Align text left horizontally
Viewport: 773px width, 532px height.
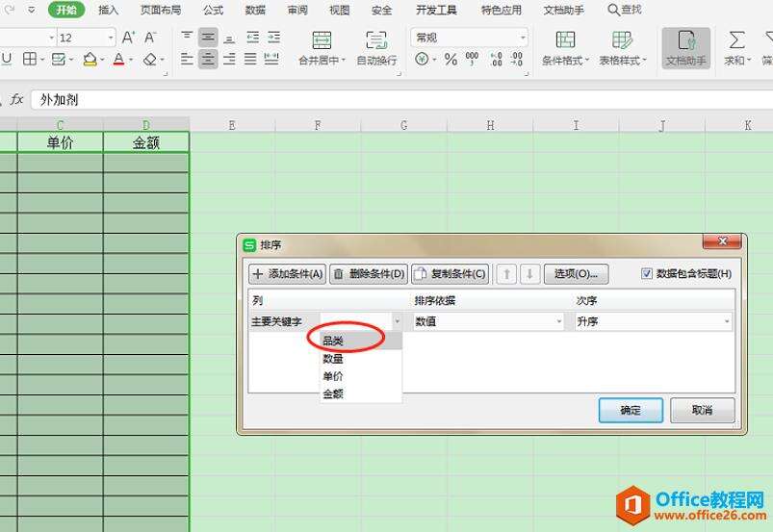187,60
